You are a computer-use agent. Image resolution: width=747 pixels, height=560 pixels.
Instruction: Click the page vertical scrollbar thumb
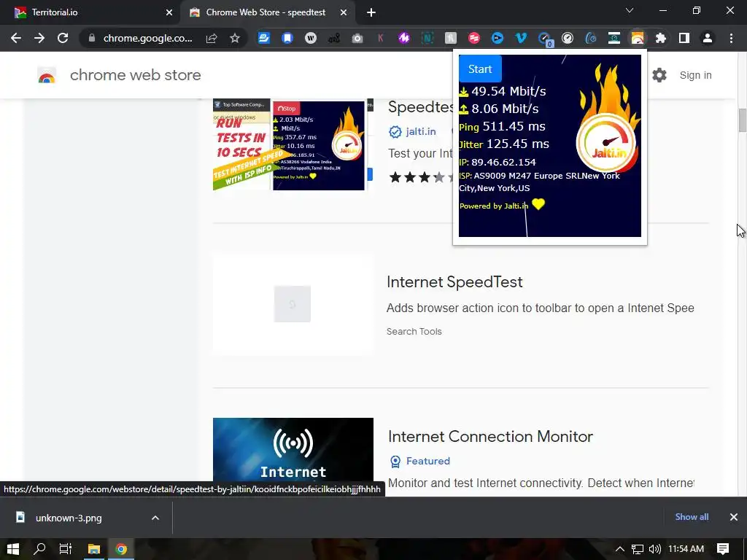pyautogui.click(x=742, y=120)
